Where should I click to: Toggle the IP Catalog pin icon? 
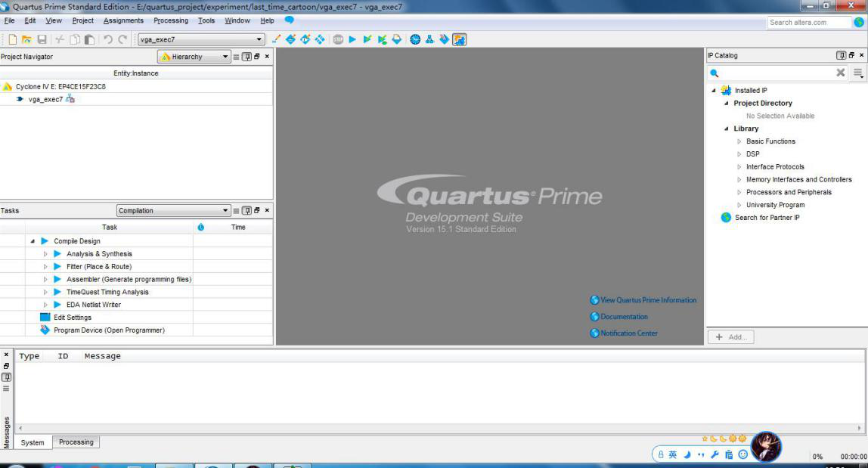pyautogui.click(x=841, y=55)
